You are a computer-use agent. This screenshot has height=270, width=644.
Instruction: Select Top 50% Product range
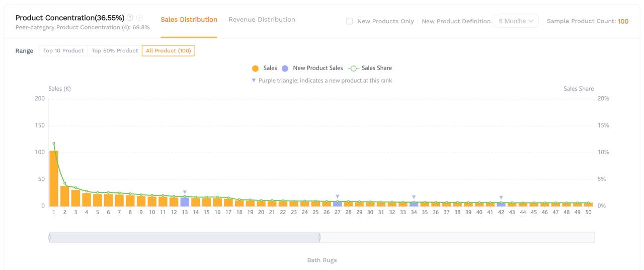pyautogui.click(x=115, y=51)
